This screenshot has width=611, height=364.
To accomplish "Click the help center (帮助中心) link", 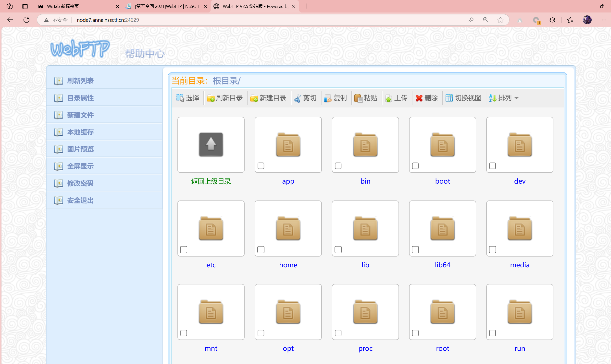I will pyautogui.click(x=145, y=53).
